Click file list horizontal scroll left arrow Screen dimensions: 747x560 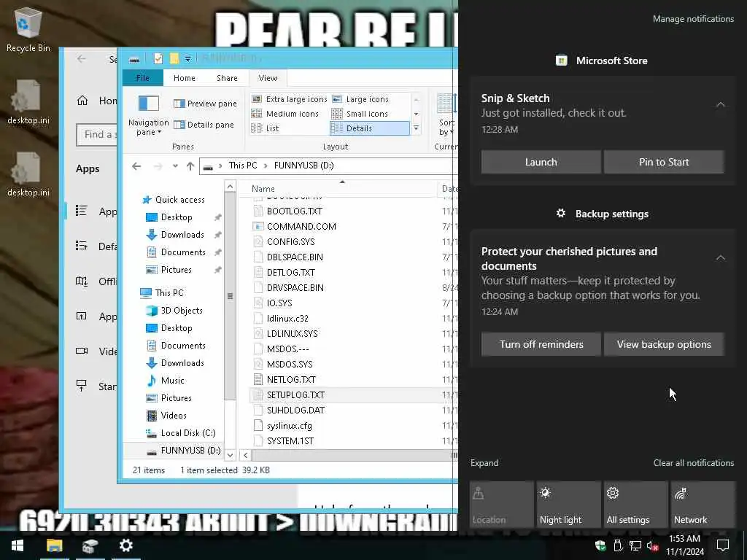[245, 455]
